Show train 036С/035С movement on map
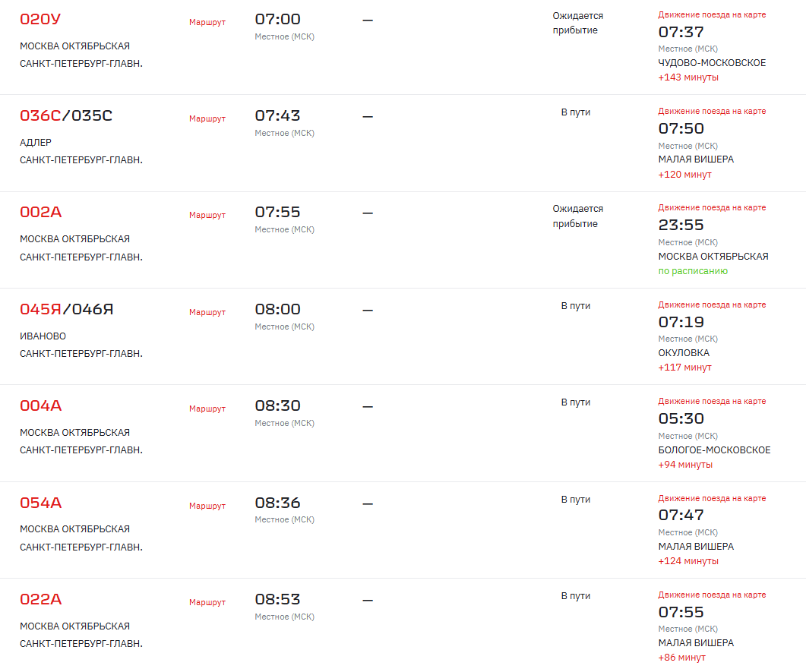Screen dimensions: 806x672 tap(712, 111)
